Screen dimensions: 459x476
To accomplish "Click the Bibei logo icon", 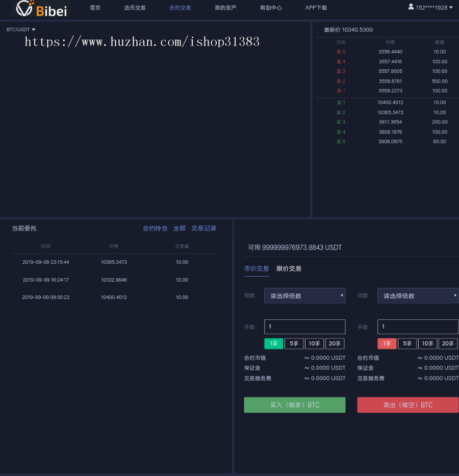I will (x=25, y=8).
